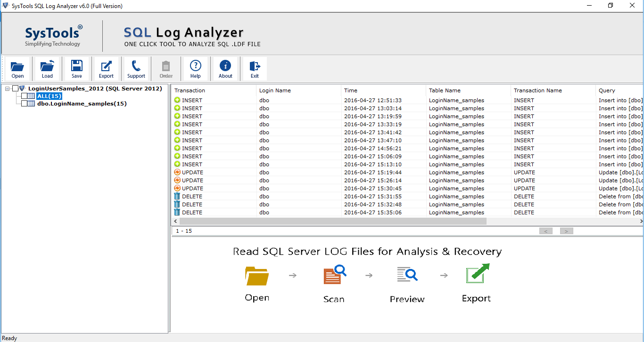Click the DELETE trash icon in the 15:35:06 row

(177, 212)
